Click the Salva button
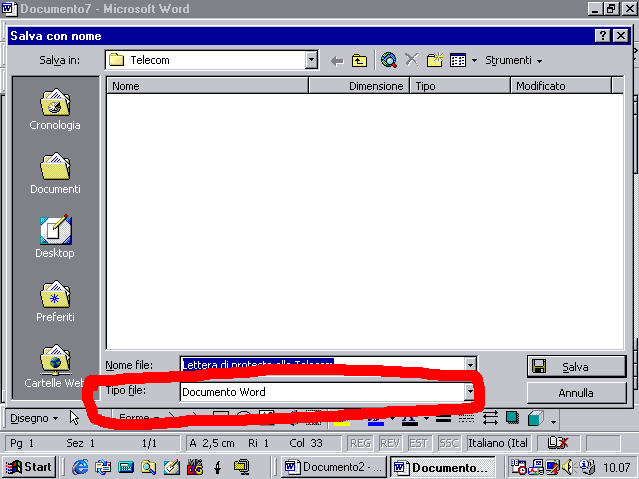 pyautogui.click(x=576, y=366)
